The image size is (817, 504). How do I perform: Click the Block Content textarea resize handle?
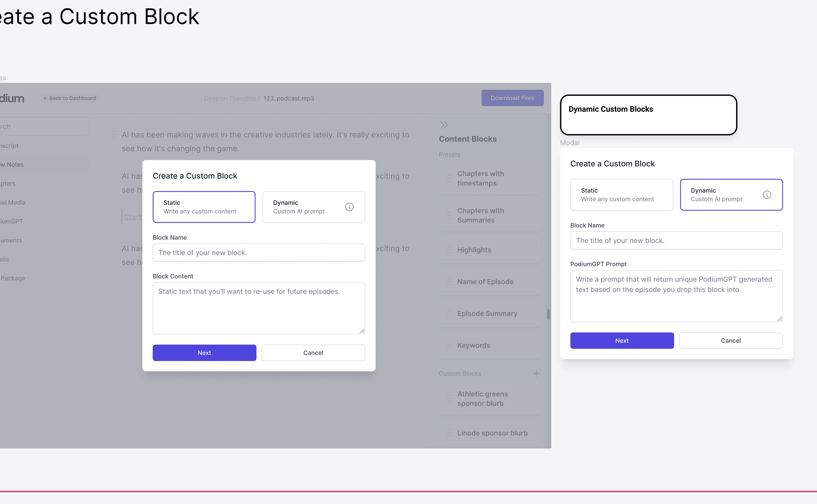coord(362,331)
